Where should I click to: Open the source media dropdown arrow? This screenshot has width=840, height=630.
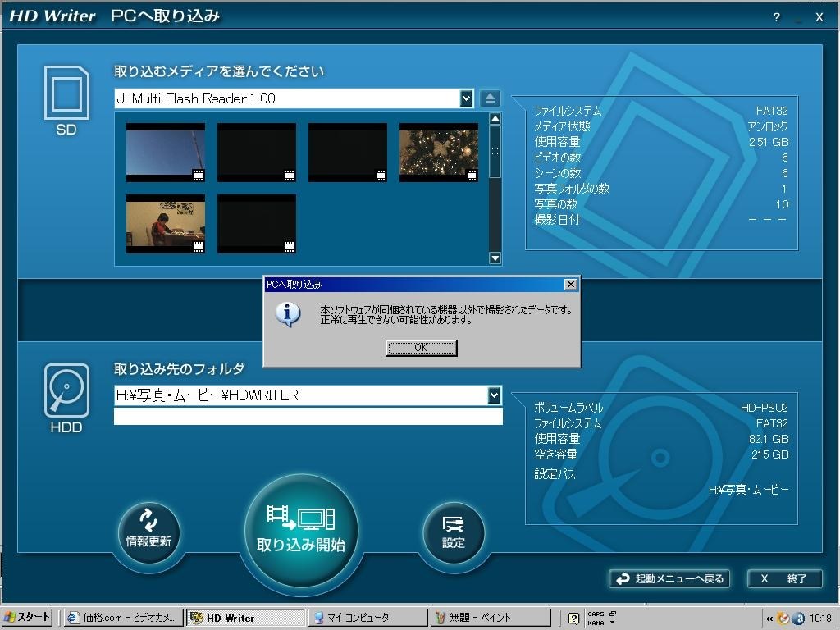coord(466,98)
